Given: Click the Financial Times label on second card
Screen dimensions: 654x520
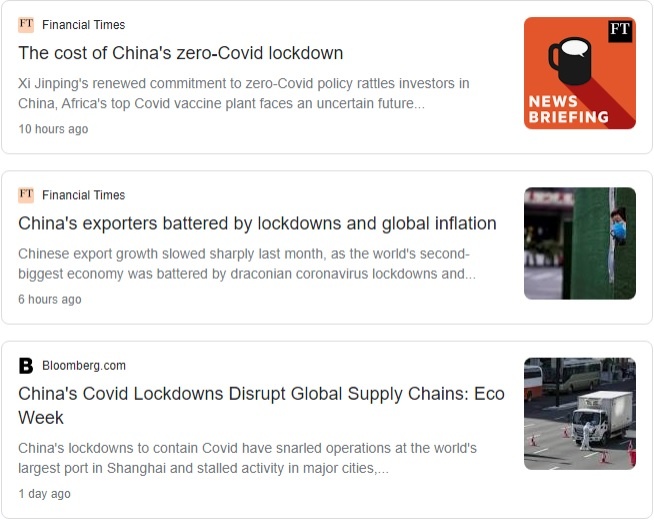Looking at the screenshot, I should [83, 195].
